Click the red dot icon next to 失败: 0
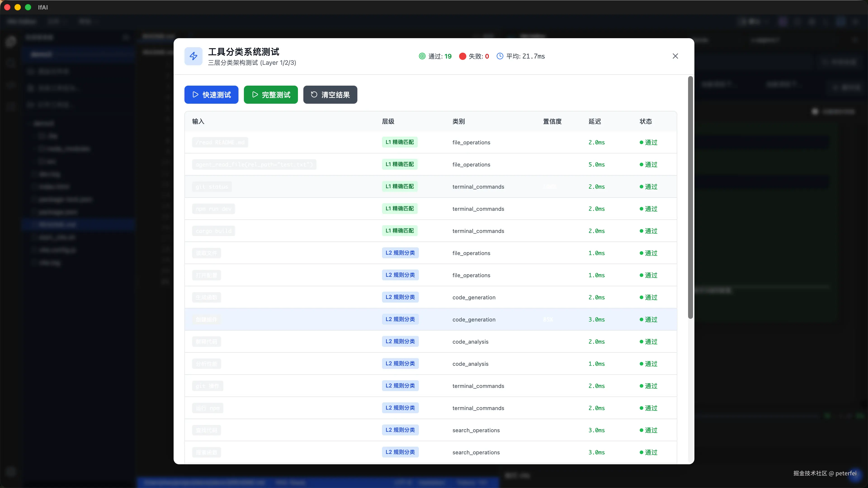The image size is (868, 488). tap(462, 56)
